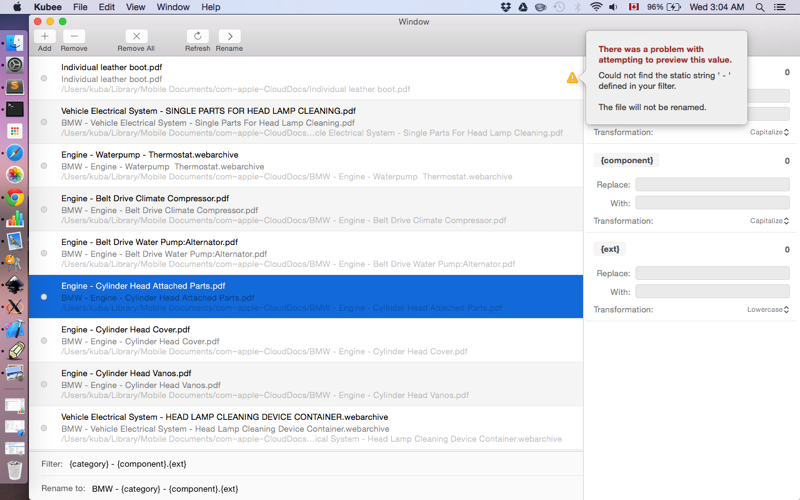Open Capitalize dropdown under {component} section
800x500 pixels.
769,221
